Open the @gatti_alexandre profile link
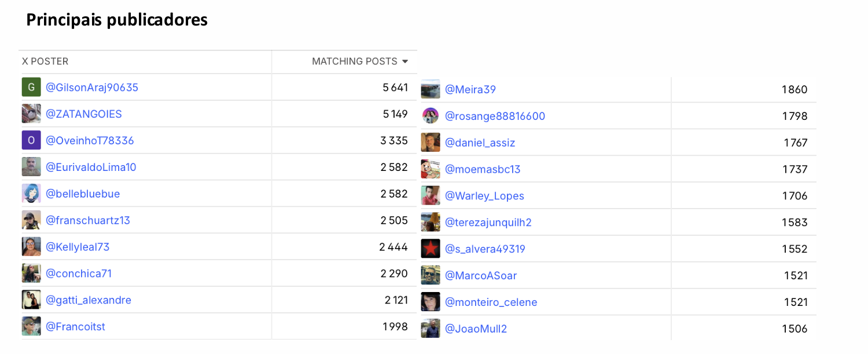Image resolution: width=868 pixels, height=354 pixels. click(x=89, y=300)
